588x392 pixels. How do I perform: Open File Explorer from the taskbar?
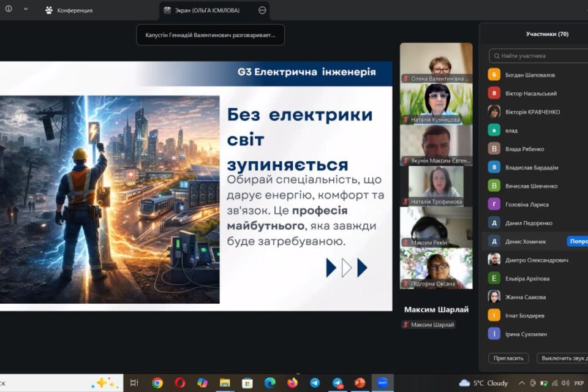pos(225,383)
